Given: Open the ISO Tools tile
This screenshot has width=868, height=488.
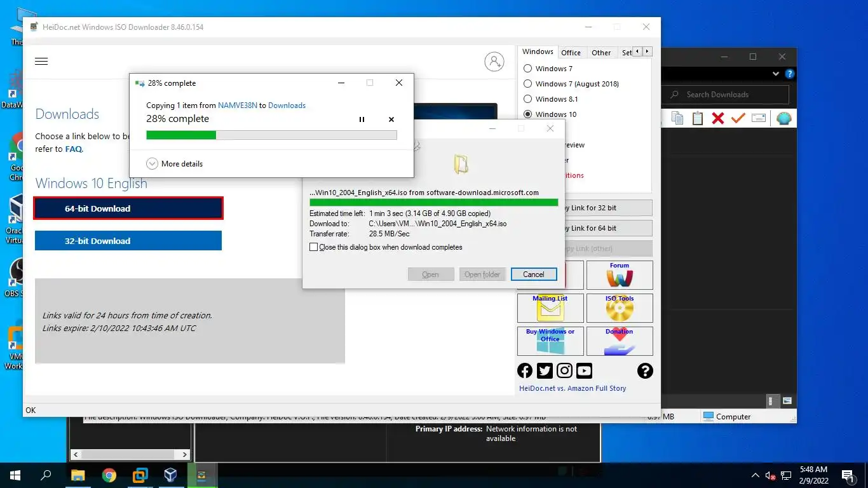Looking at the screenshot, I should click(620, 308).
